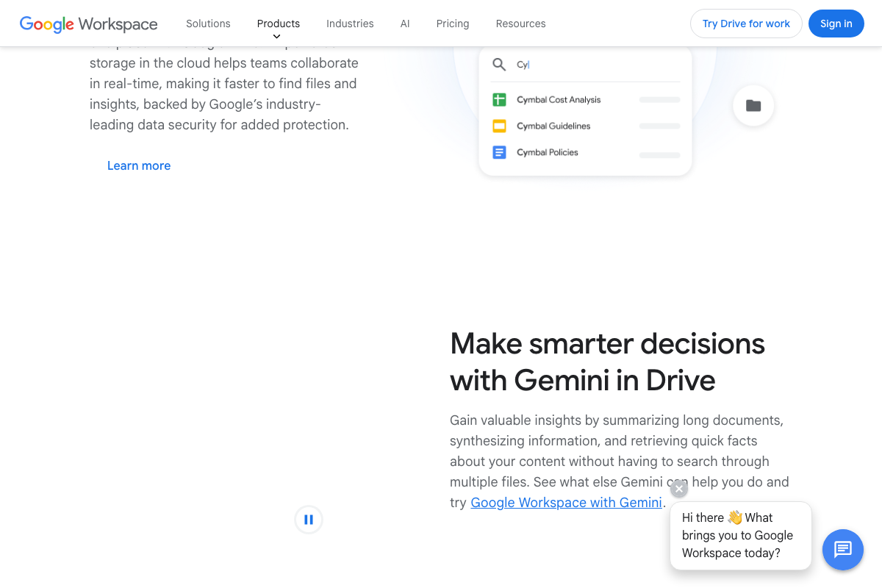Click the Sign in button

click(x=836, y=24)
